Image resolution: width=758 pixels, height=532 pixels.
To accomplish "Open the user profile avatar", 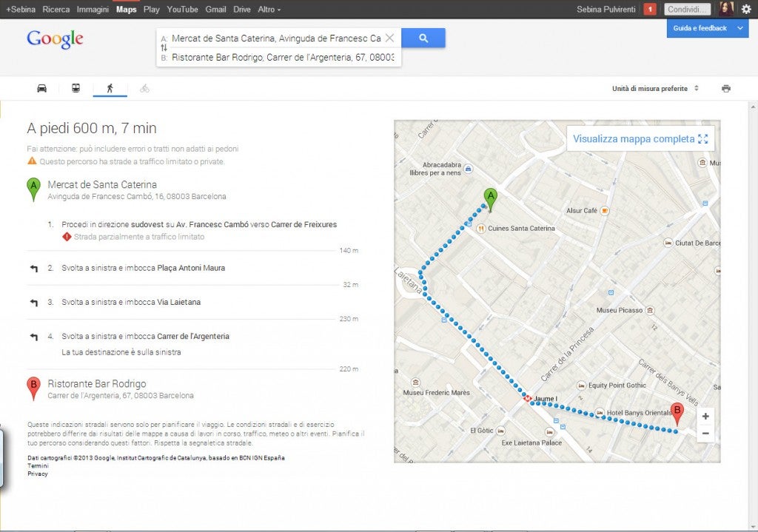I will pyautogui.click(x=727, y=9).
